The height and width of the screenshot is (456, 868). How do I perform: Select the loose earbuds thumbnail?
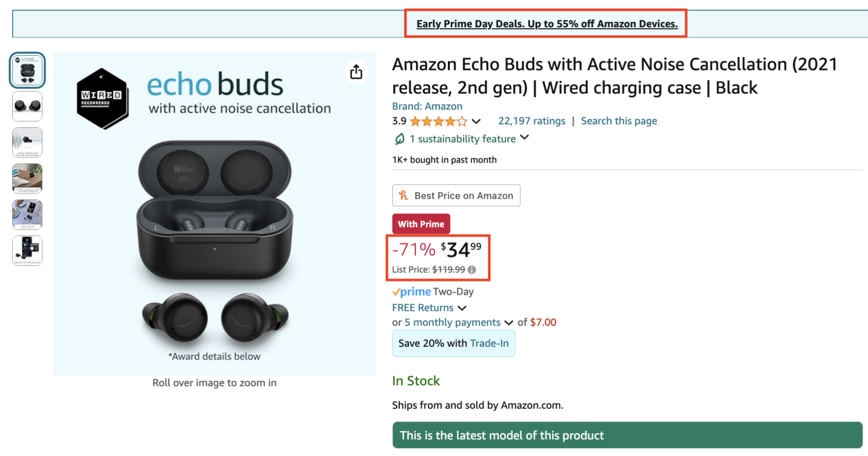point(27,106)
